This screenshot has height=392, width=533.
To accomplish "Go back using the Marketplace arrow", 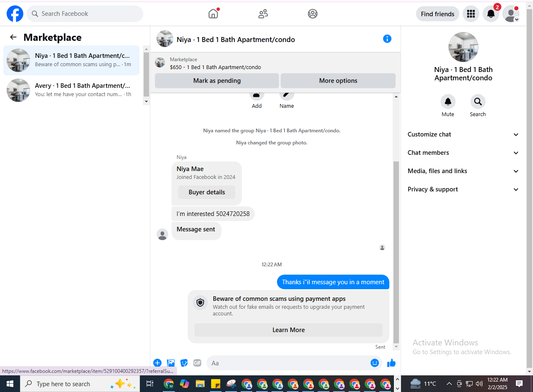I will (x=13, y=37).
